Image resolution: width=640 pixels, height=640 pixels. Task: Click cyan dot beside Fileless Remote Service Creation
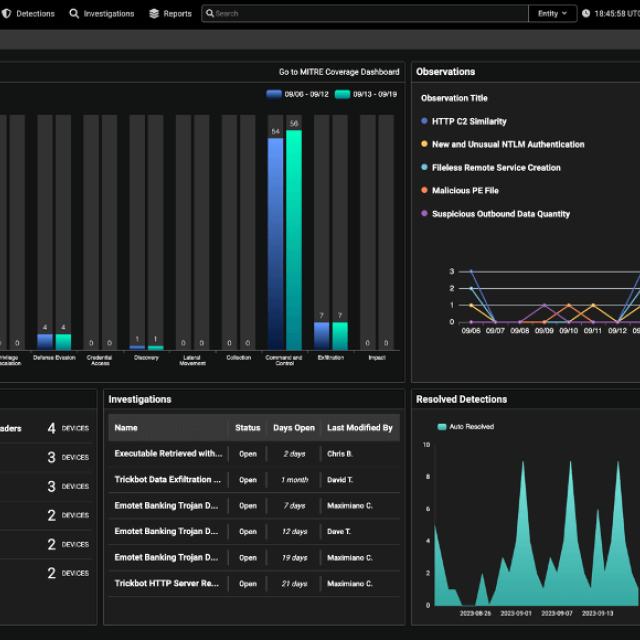coord(424,167)
